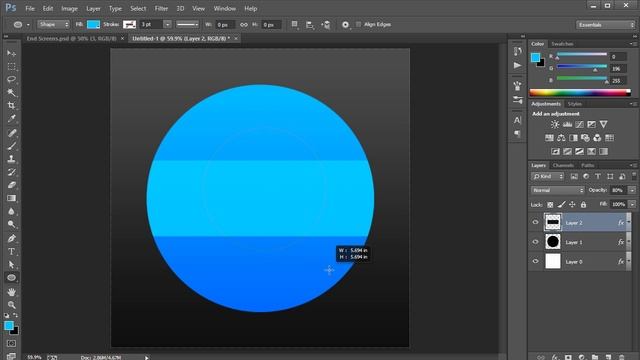
Task: Click the Stroke color swatch
Action: [129, 24]
